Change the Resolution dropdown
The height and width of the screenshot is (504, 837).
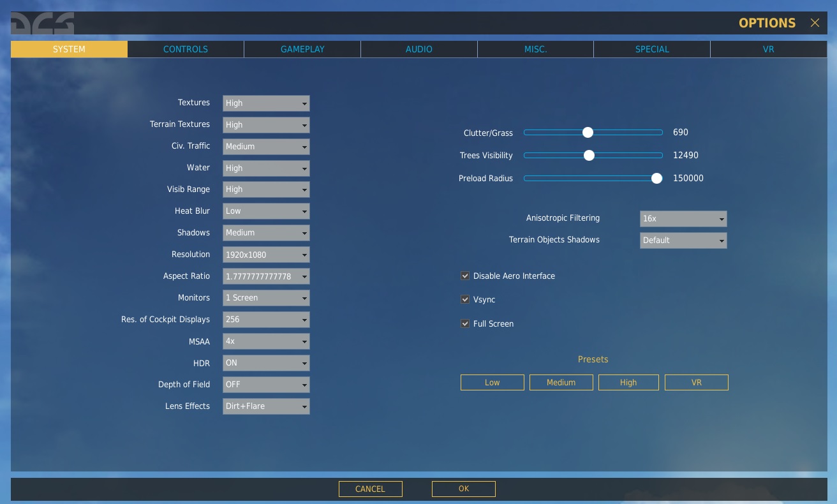[266, 255]
